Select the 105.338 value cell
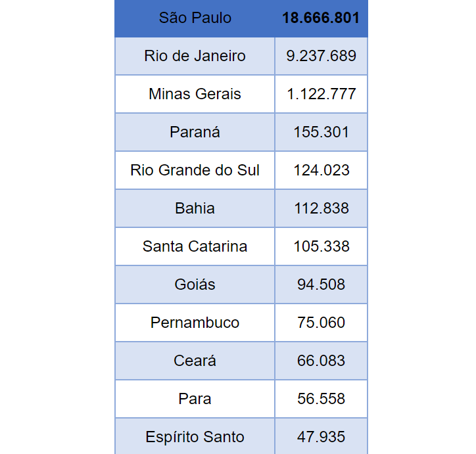 tap(321, 246)
